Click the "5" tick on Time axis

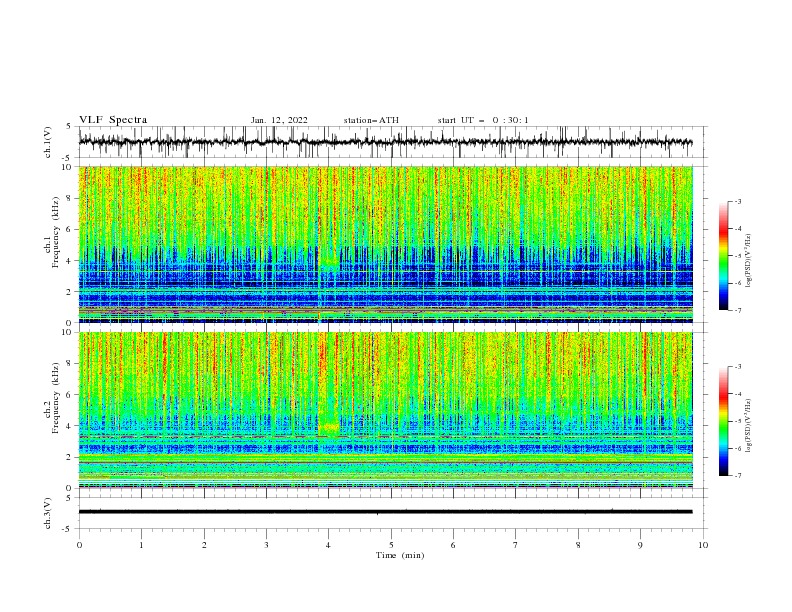click(x=391, y=545)
